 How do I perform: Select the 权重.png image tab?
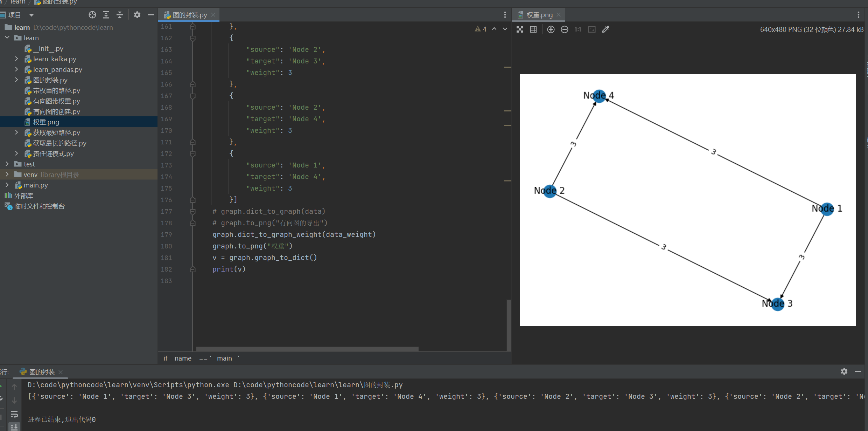point(539,15)
